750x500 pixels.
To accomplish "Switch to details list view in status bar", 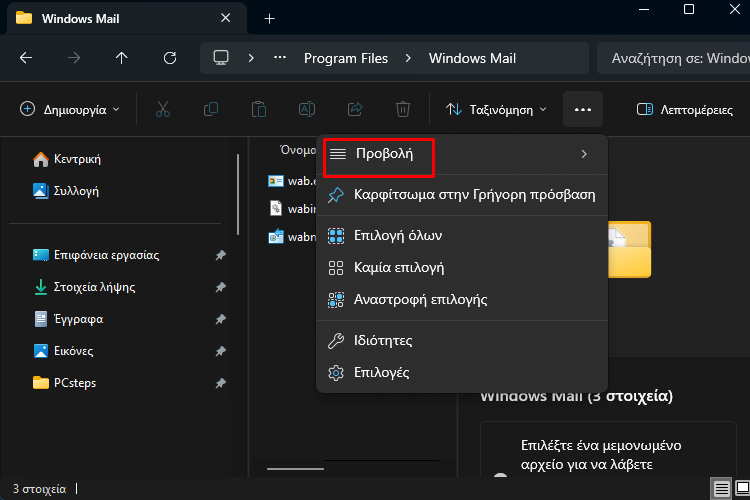I will [721, 489].
